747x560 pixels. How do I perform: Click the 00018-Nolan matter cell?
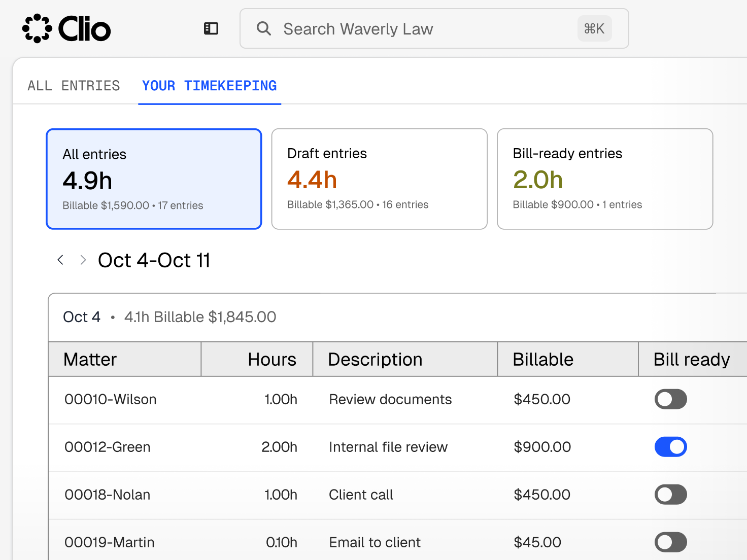108,495
